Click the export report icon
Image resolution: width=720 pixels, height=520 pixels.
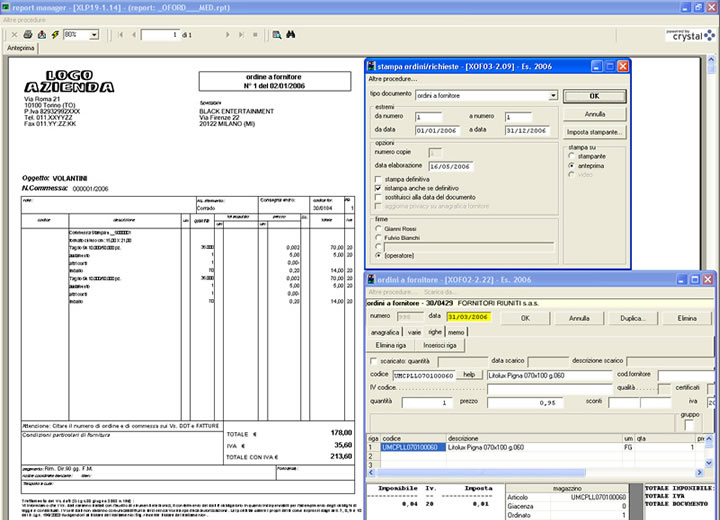click(x=41, y=34)
